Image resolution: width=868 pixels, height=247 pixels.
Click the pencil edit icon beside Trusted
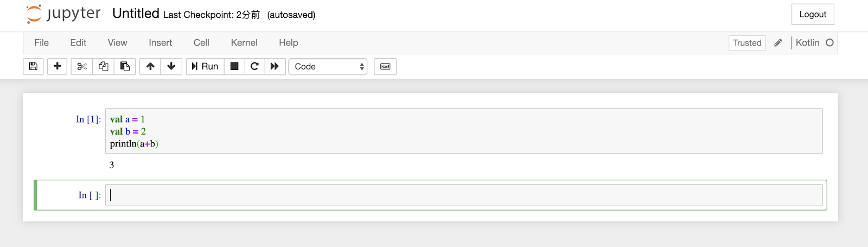click(x=778, y=43)
